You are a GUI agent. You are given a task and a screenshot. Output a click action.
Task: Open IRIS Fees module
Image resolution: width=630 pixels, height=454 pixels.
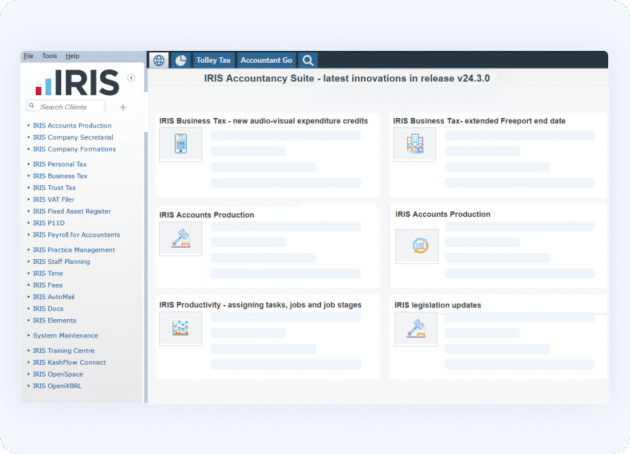click(x=47, y=285)
